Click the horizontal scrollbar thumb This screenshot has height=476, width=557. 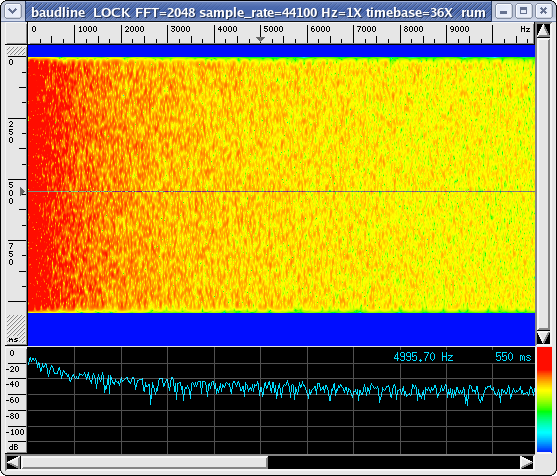pyautogui.click(x=144, y=463)
